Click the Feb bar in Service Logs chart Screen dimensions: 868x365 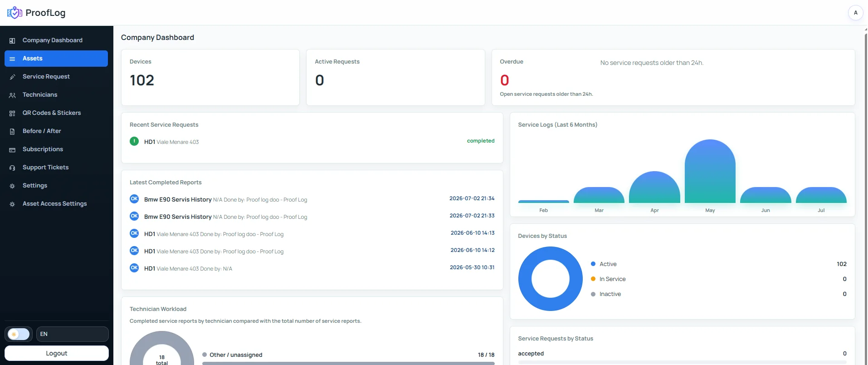pyautogui.click(x=544, y=202)
